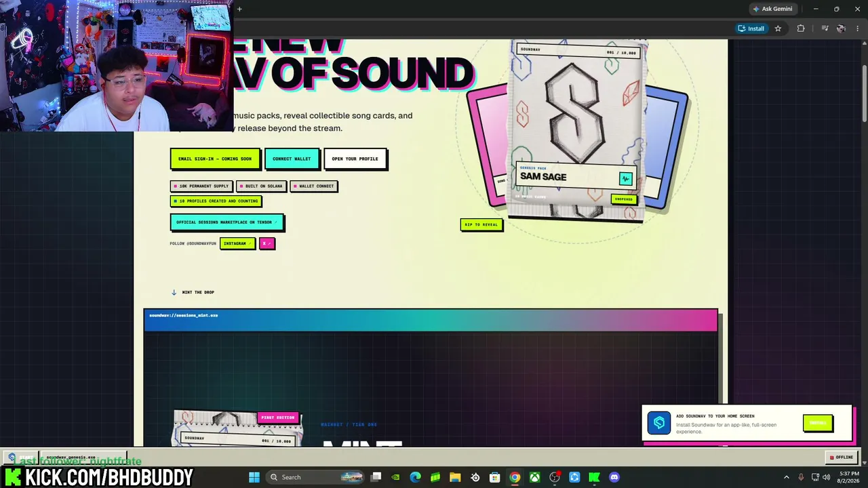The image size is (868, 488).
Task: Open the Windows Start menu
Action: (x=254, y=477)
